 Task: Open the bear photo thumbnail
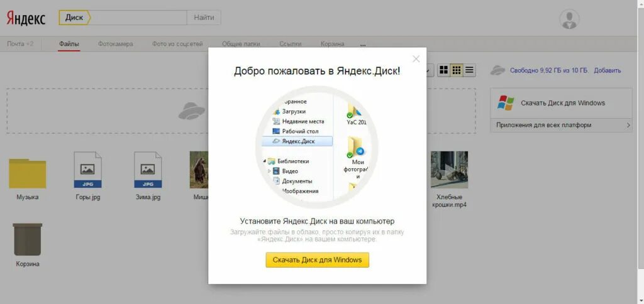199,170
